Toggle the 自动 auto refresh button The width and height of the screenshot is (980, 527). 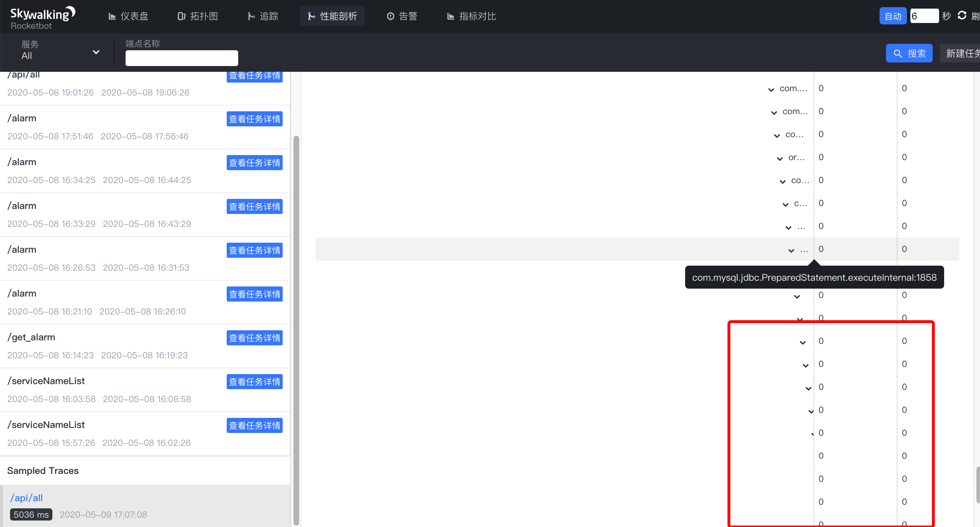point(892,16)
